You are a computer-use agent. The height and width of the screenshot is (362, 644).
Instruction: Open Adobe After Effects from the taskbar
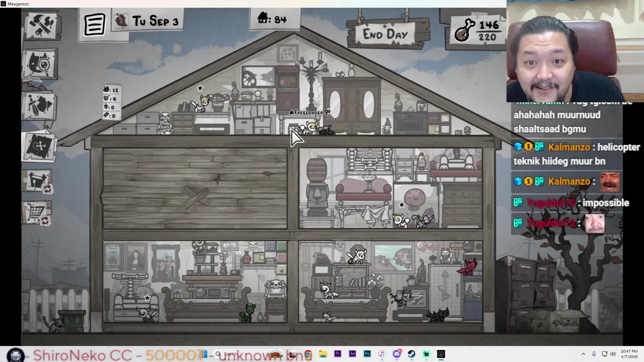click(x=352, y=354)
